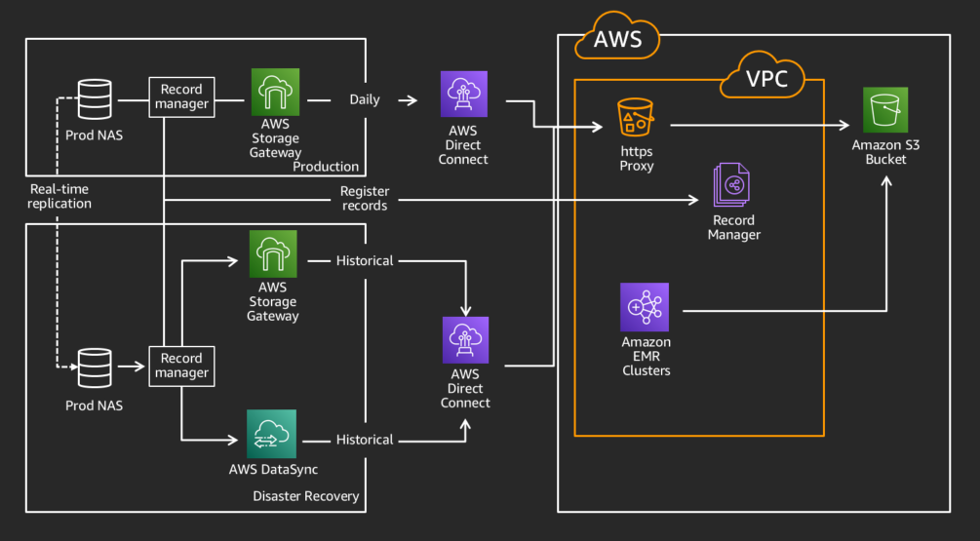Click AWS Storage Gateway text in Production
This screenshot has height=541, width=980.
click(x=275, y=138)
